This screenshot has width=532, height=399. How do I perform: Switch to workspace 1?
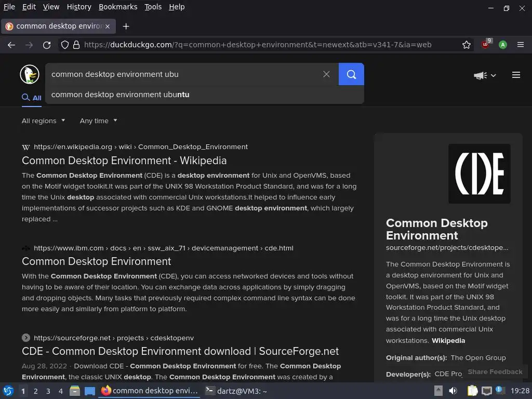(23, 391)
